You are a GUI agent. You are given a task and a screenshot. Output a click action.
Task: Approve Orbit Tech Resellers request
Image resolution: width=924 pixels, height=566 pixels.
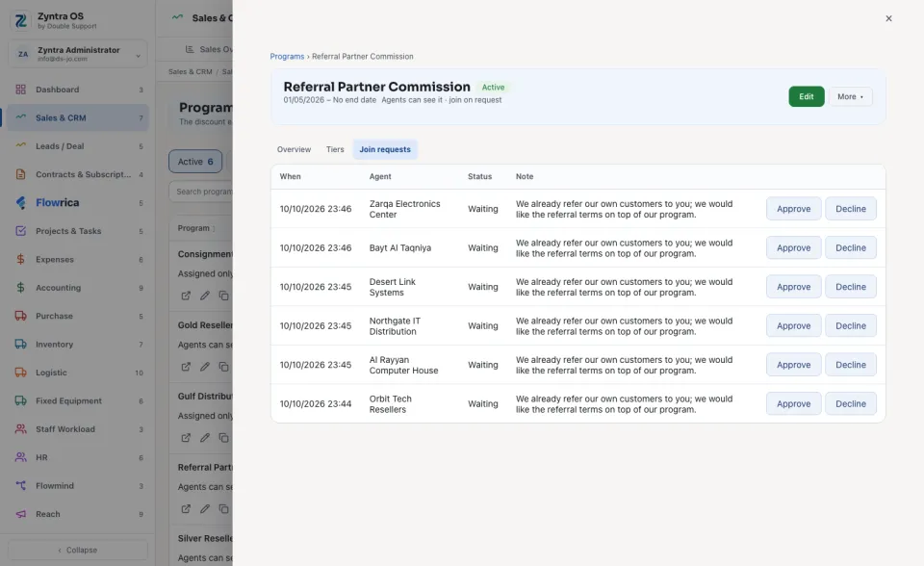(793, 403)
